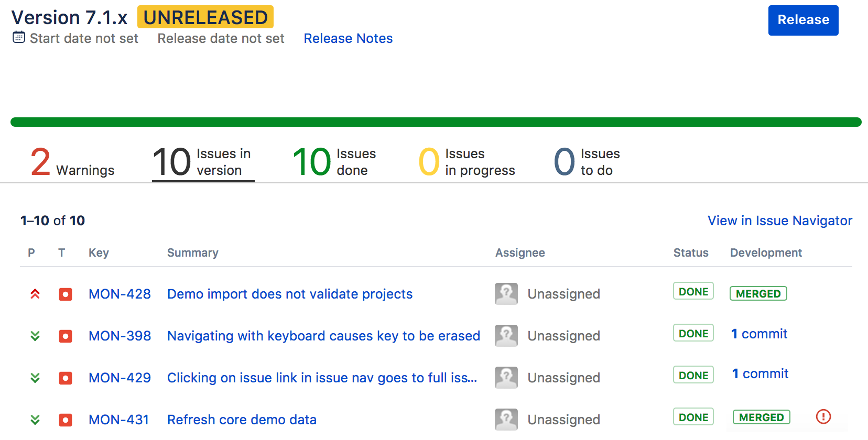
Task: Open issue key MON-431
Action: click(x=118, y=420)
